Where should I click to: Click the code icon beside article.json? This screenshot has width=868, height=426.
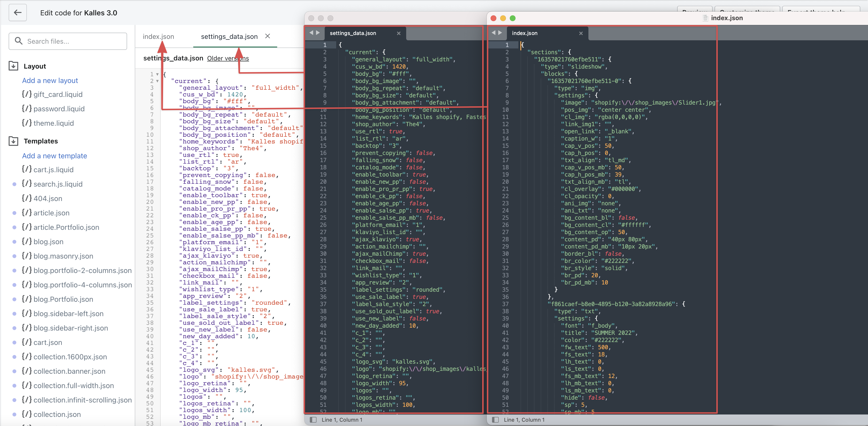[27, 213]
